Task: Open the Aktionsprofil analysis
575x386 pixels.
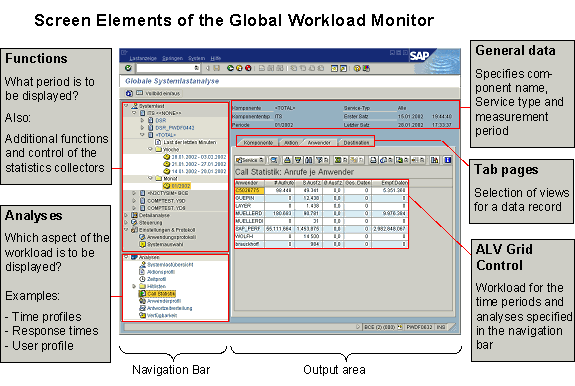Action: tap(161, 272)
